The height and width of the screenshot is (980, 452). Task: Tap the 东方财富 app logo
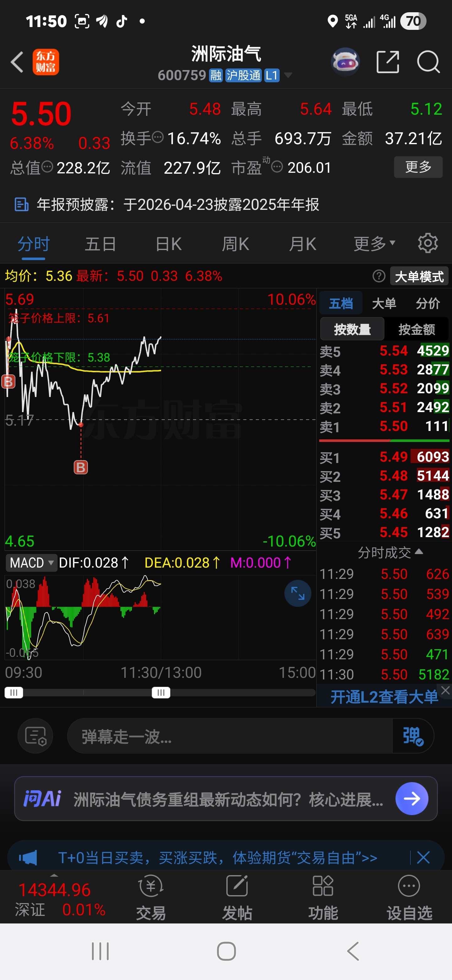pos(46,62)
